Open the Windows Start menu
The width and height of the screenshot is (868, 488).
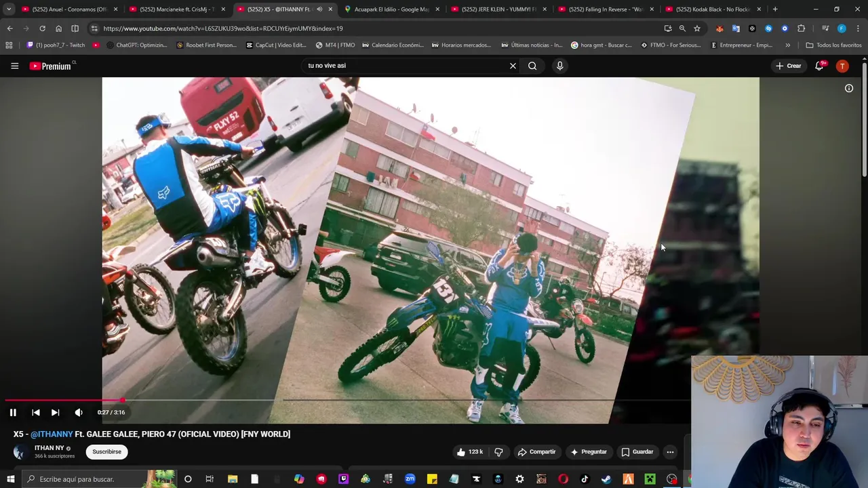pos(11,479)
